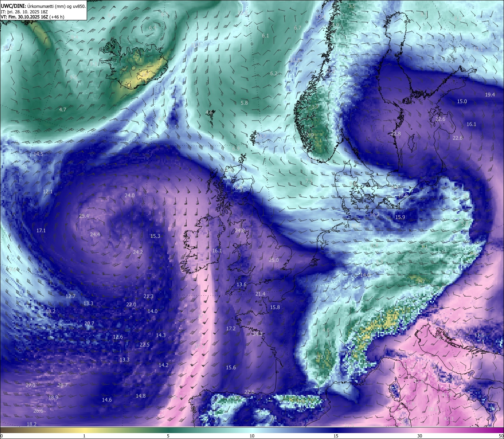Screen dimensions: 504x439
Task: Click the colour scale tick label 30
Action: pos(420,436)
